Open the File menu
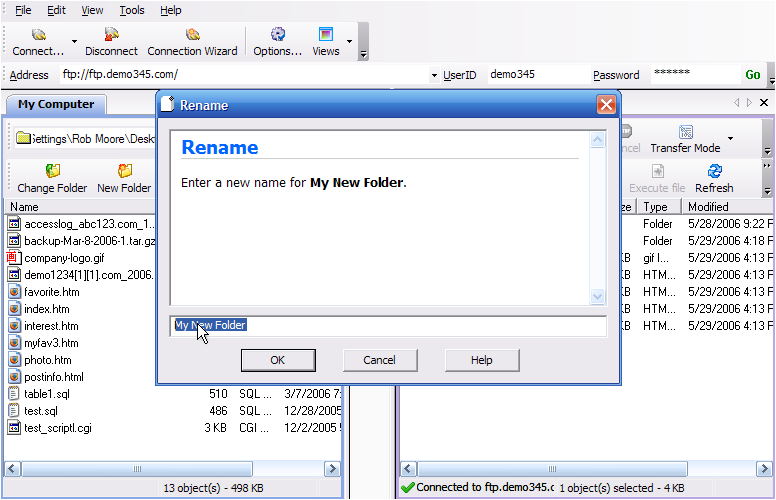 [x=23, y=10]
